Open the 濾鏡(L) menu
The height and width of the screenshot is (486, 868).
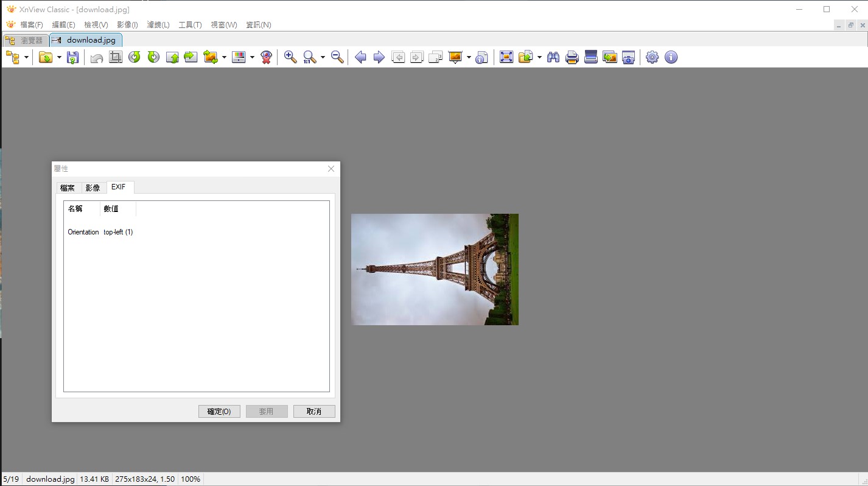click(x=158, y=25)
